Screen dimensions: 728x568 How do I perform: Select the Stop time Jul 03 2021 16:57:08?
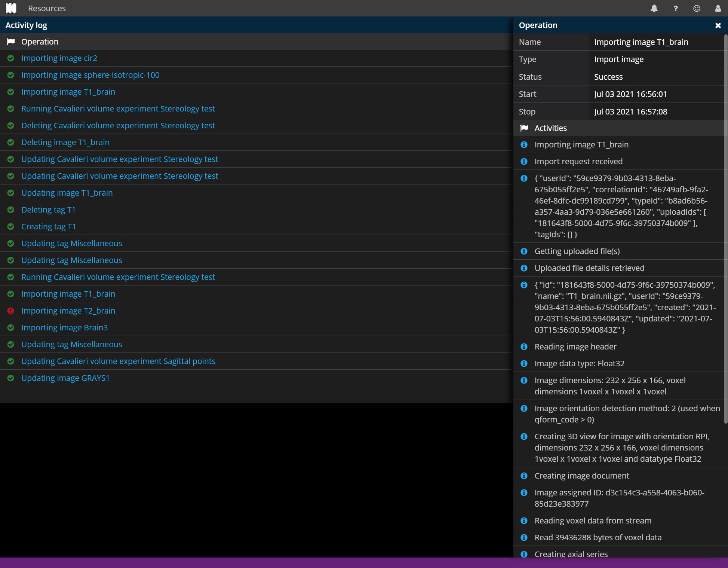tap(631, 112)
